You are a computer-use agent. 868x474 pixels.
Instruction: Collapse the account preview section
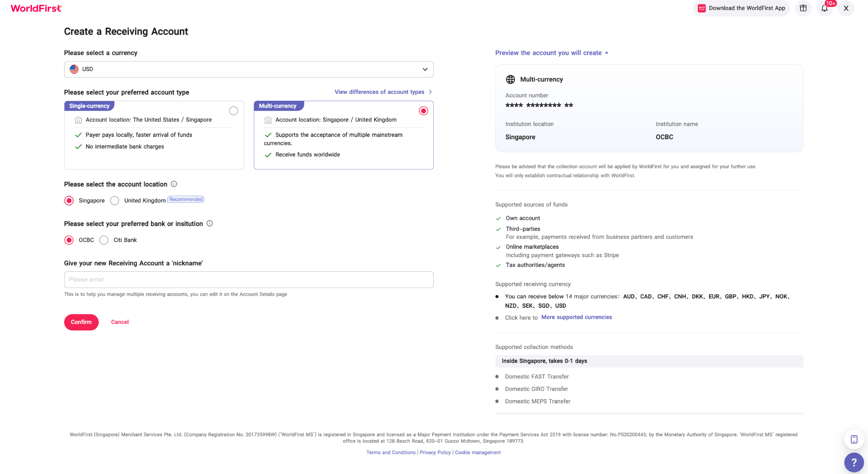(x=552, y=53)
